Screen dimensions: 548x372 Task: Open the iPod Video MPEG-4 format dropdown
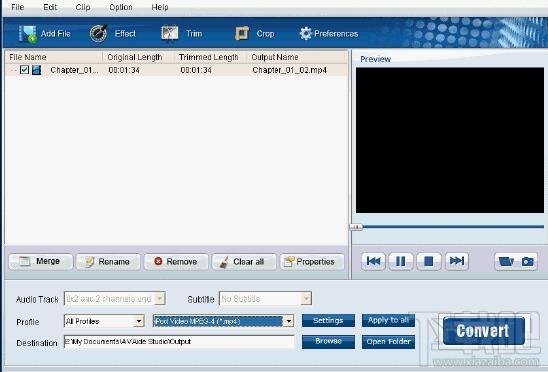(289, 321)
